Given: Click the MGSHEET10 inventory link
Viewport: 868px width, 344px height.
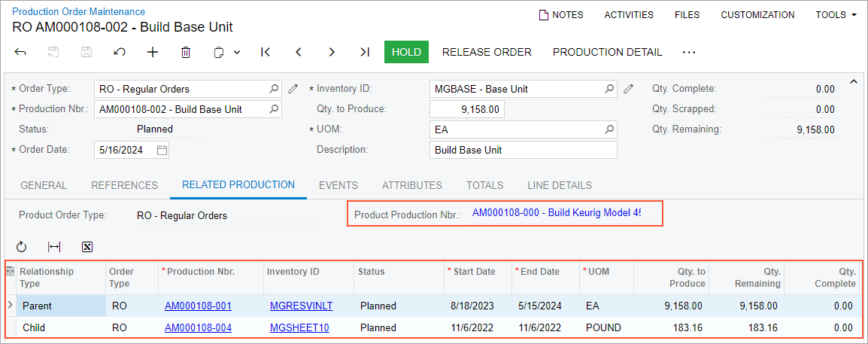Looking at the screenshot, I should 299,327.
